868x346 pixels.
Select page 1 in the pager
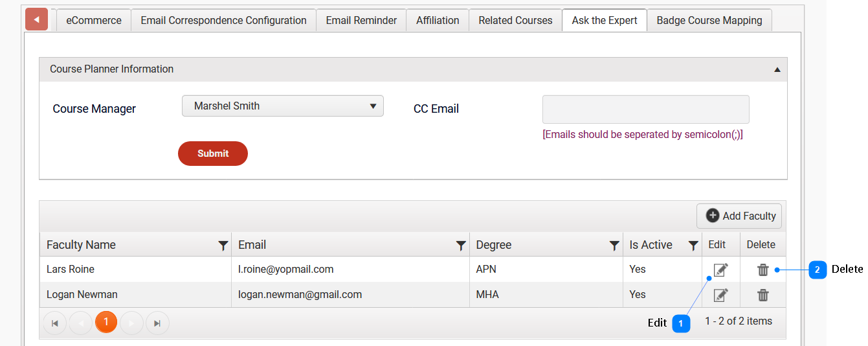[106, 322]
